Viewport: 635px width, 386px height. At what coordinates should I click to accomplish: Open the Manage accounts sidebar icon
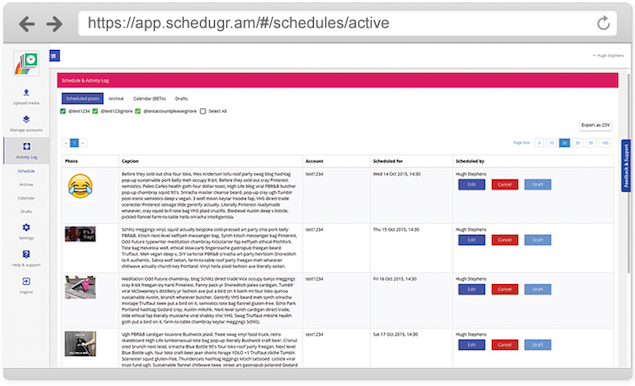[26, 119]
